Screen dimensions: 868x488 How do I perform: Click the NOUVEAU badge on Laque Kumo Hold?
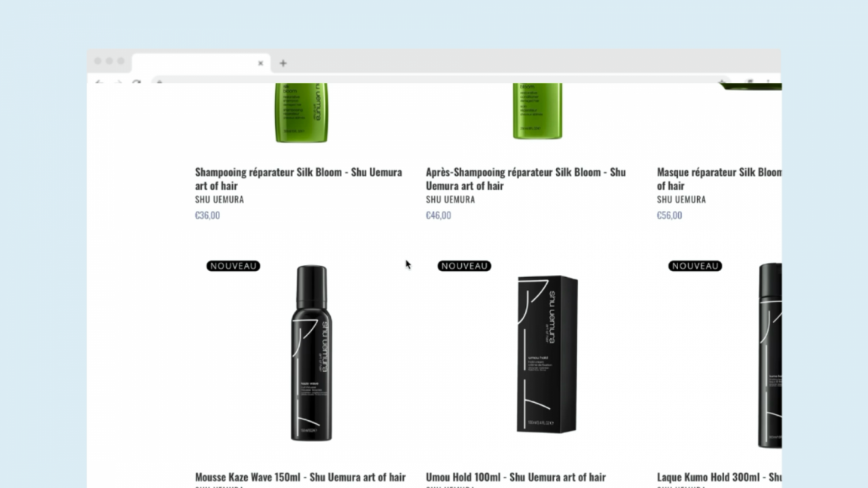[x=695, y=266]
